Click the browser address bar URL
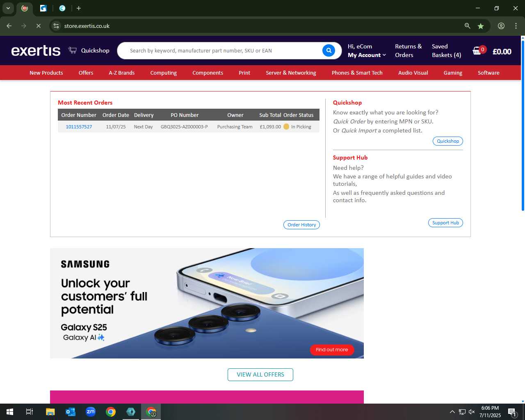 click(x=87, y=26)
